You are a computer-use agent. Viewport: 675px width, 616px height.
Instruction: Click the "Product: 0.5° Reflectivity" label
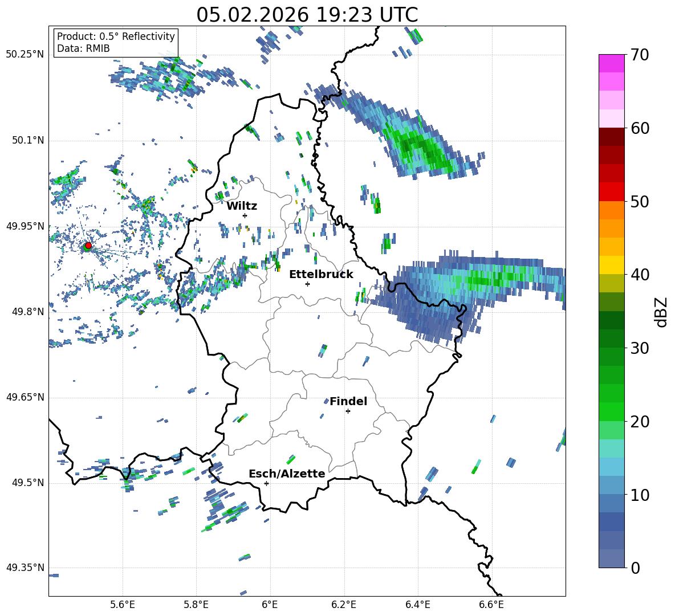click(116, 36)
